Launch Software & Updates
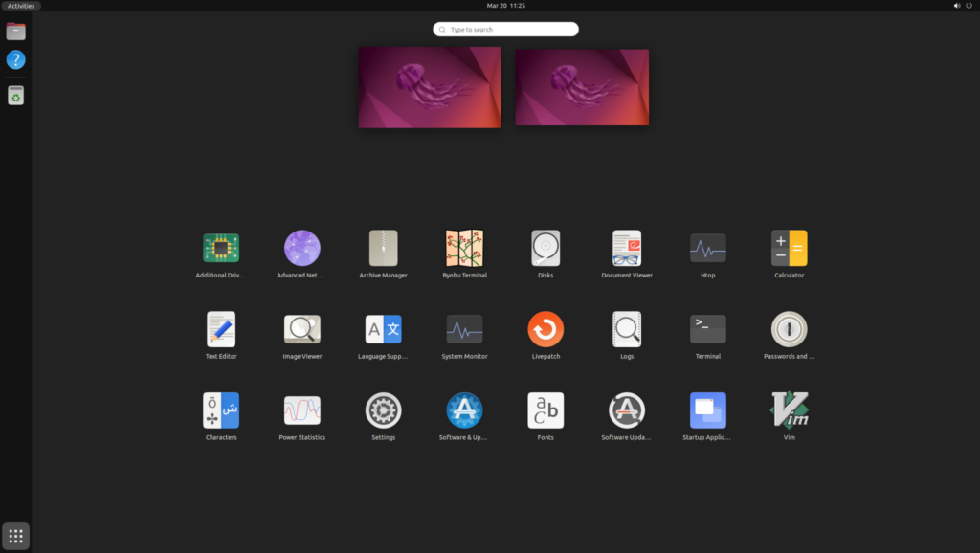Viewport: 980px width, 553px height. pos(464,411)
